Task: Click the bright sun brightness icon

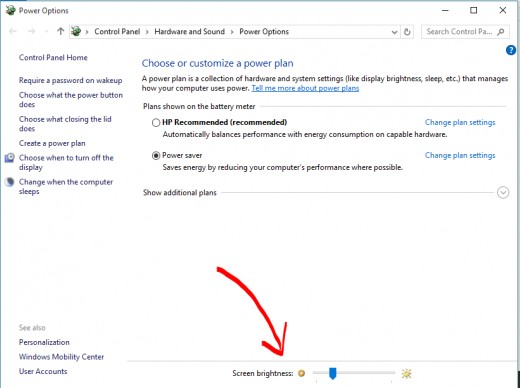Action: click(406, 374)
